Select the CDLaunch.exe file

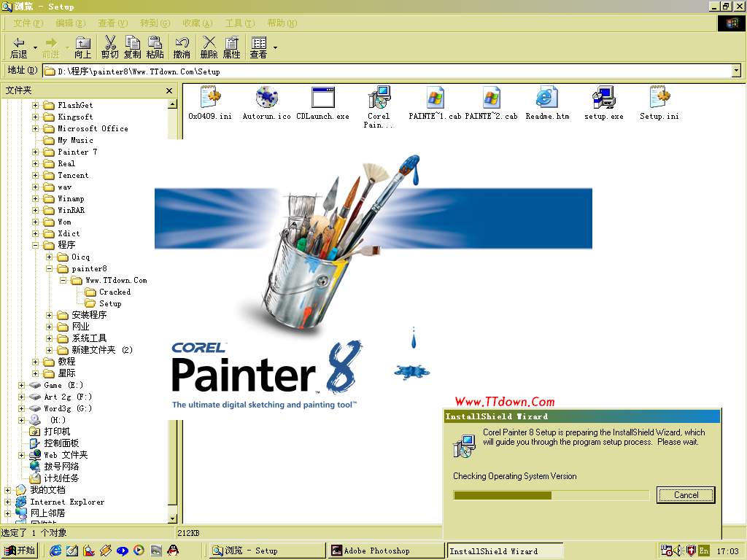[x=322, y=103]
